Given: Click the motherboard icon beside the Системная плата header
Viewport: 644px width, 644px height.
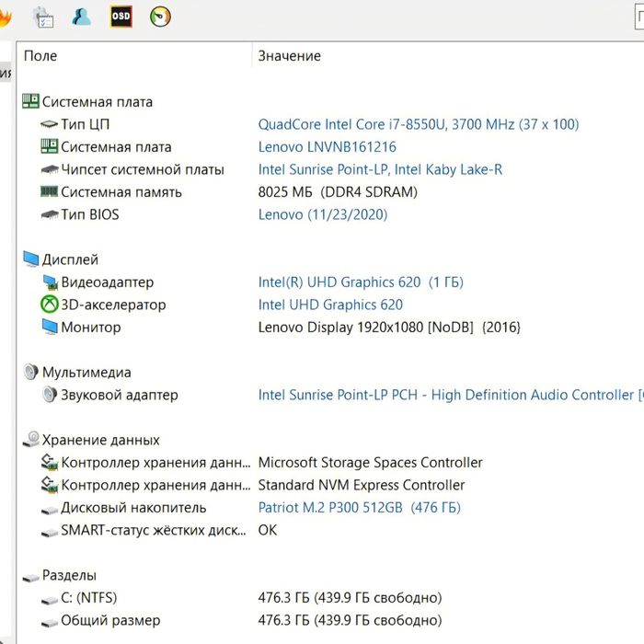Looking at the screenshot, I should [30, 101].
